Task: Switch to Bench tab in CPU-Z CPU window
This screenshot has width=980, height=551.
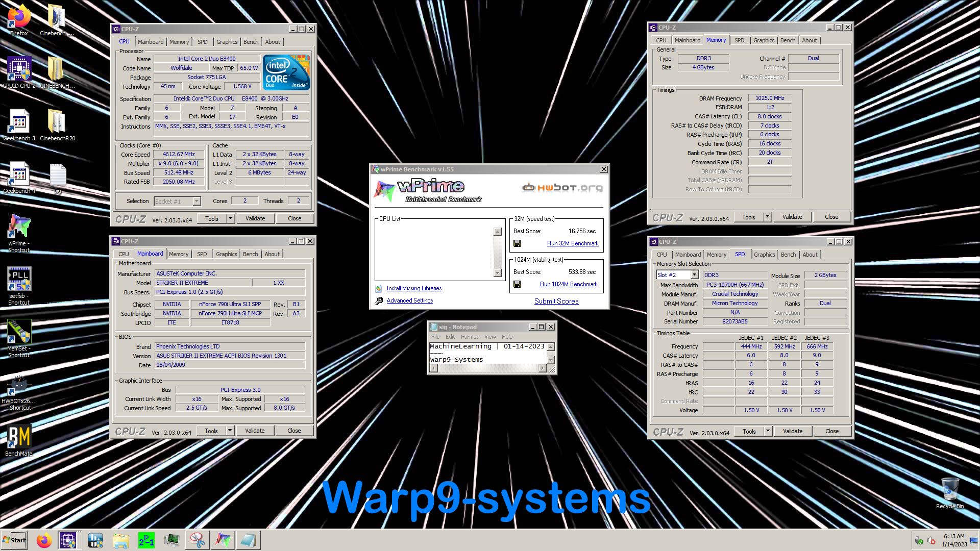Action: point(251,42)
